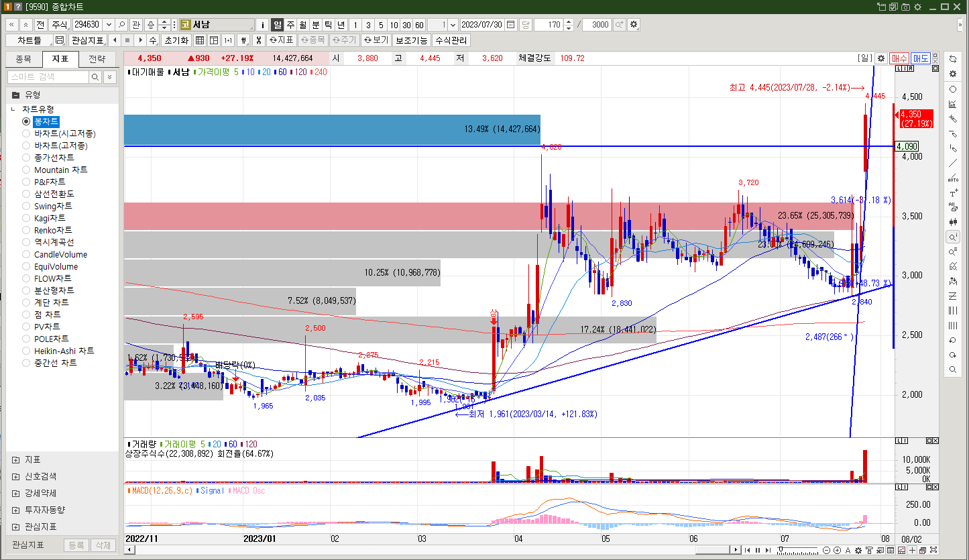Select the 주 weekly period button
Viewport: 969px width, 560px height.
(290, 24)
